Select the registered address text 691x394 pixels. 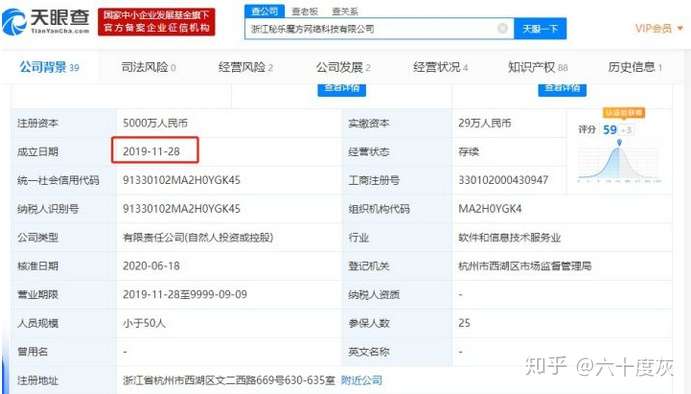click(229, 380)
